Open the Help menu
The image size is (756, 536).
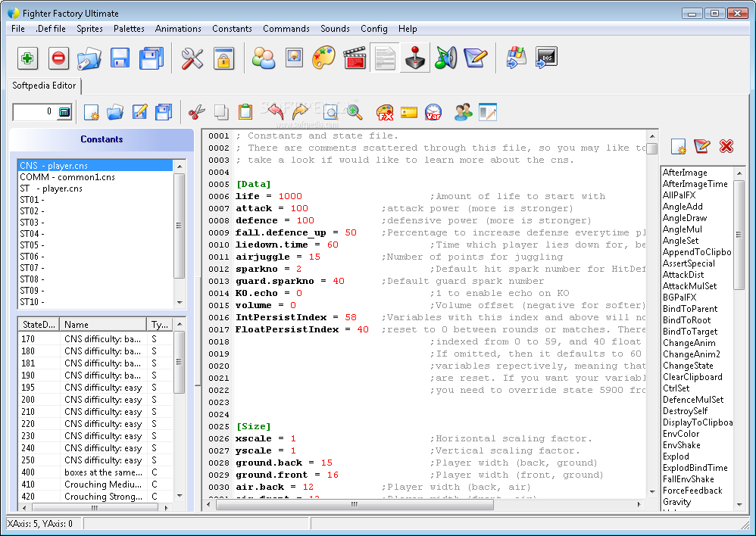tap(408, 29)
